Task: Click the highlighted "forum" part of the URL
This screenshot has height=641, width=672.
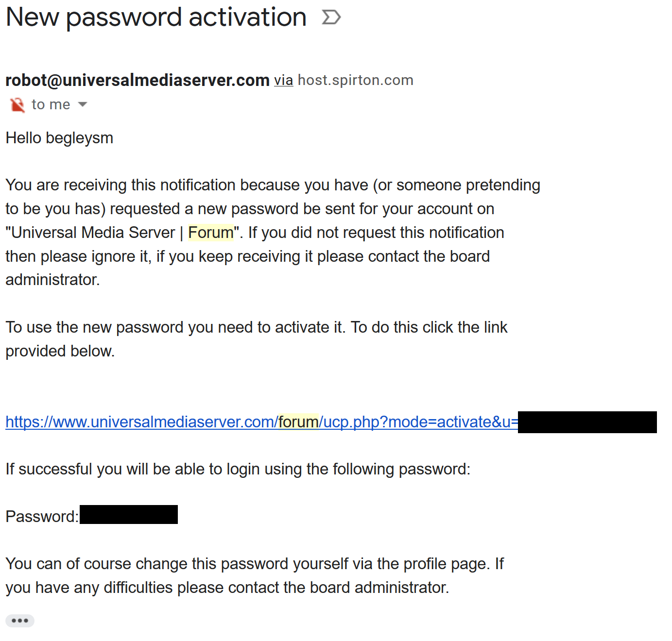Action: pyautogui.click(x=298, y=422)
